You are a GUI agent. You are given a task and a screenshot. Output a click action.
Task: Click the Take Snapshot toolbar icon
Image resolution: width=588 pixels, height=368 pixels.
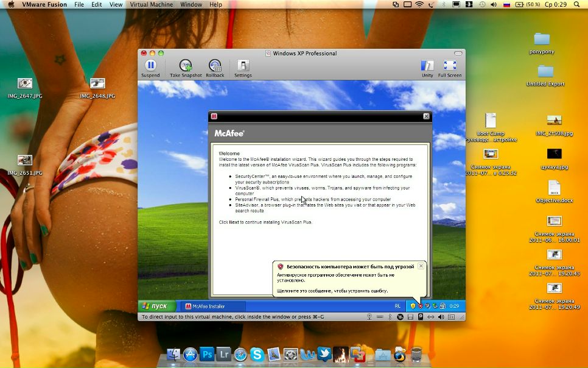186,68
